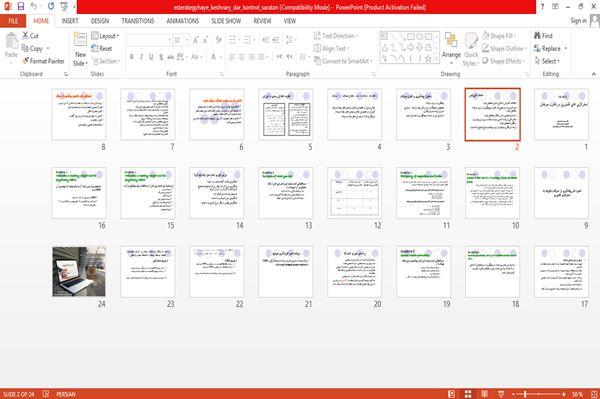Screen dimensions: 600x399
Task: Increase font size with large A
Action: 196,40
